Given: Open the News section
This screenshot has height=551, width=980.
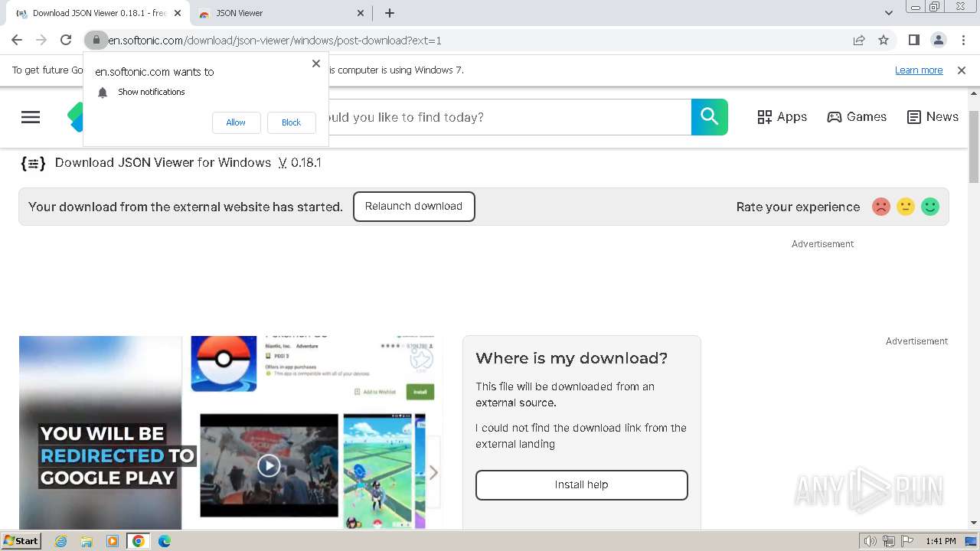Looking at the screenshot, I should coord(933,117).
